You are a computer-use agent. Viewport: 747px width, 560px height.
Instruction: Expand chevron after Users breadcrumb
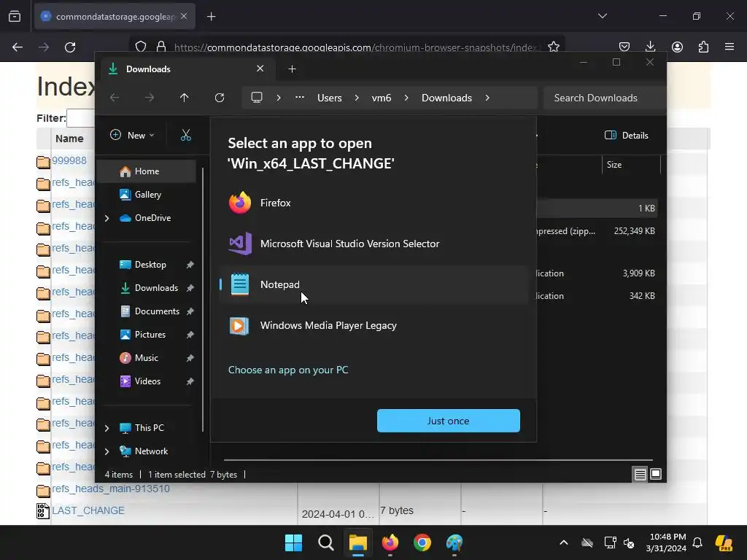pyautogui.click(x=357, y=98)
